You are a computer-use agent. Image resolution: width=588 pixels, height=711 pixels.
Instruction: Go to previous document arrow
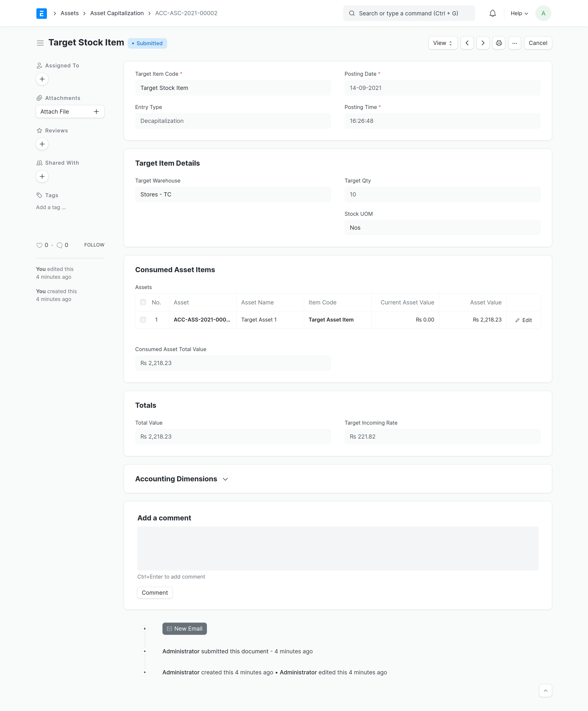click(467, 43)
